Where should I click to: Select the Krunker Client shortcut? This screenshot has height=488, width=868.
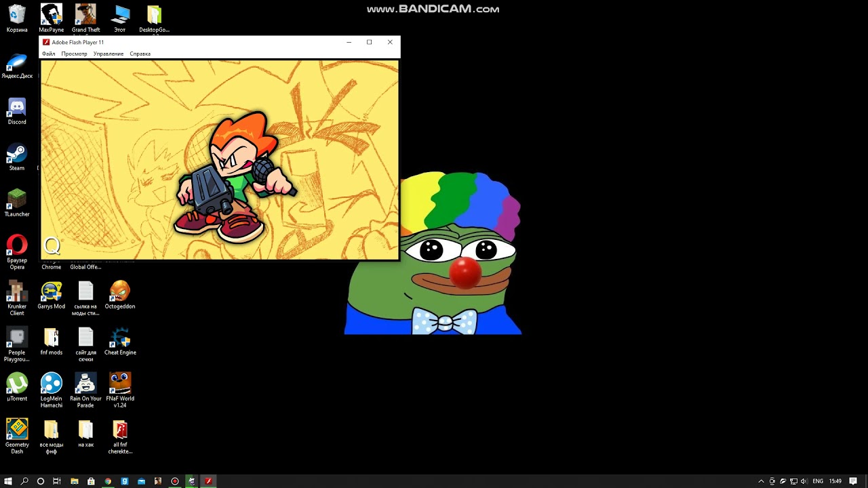[x=17, y=298]
